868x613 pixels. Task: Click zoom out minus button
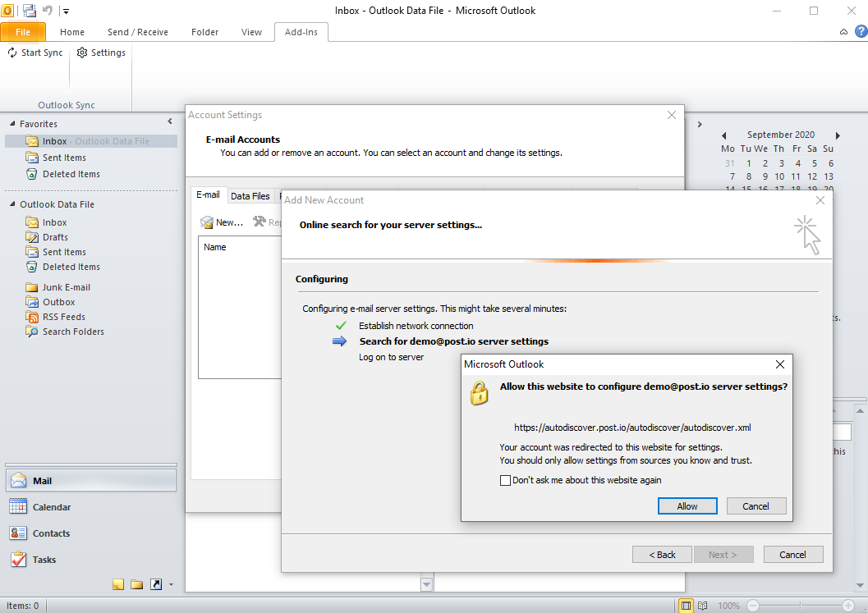point(753,606)
